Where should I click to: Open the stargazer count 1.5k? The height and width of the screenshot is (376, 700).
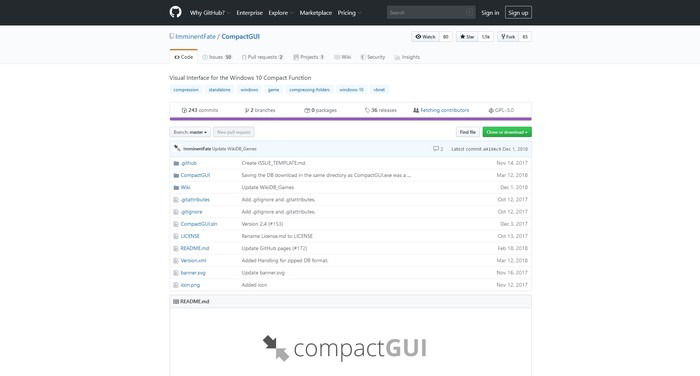[x=486, y=37]
